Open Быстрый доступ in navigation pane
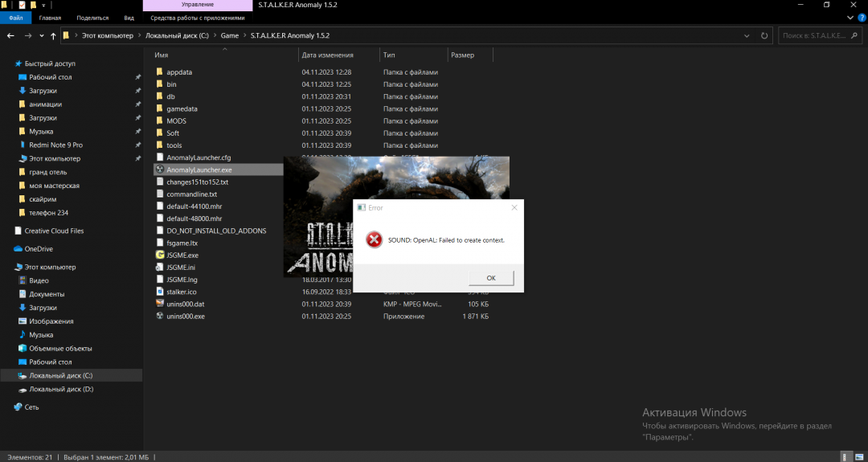The height and width of the screenshot is (462, 868). pyautogui.click(x=50, y=63)
